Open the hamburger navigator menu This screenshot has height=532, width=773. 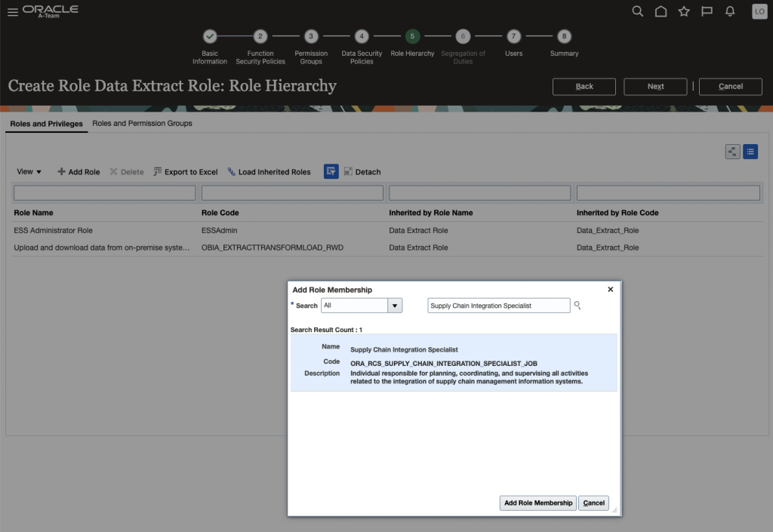coord(13,12)
